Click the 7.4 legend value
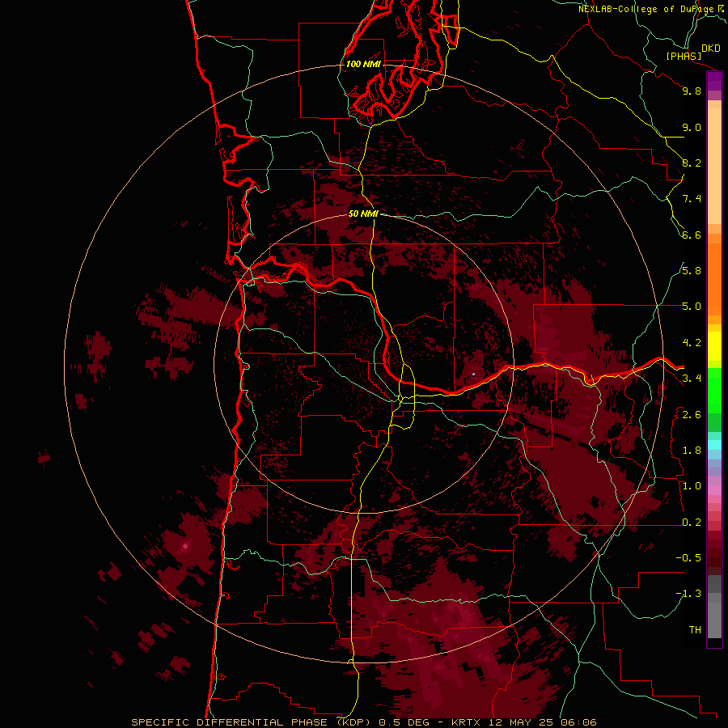The image size is (728, 728). (692, 199)
